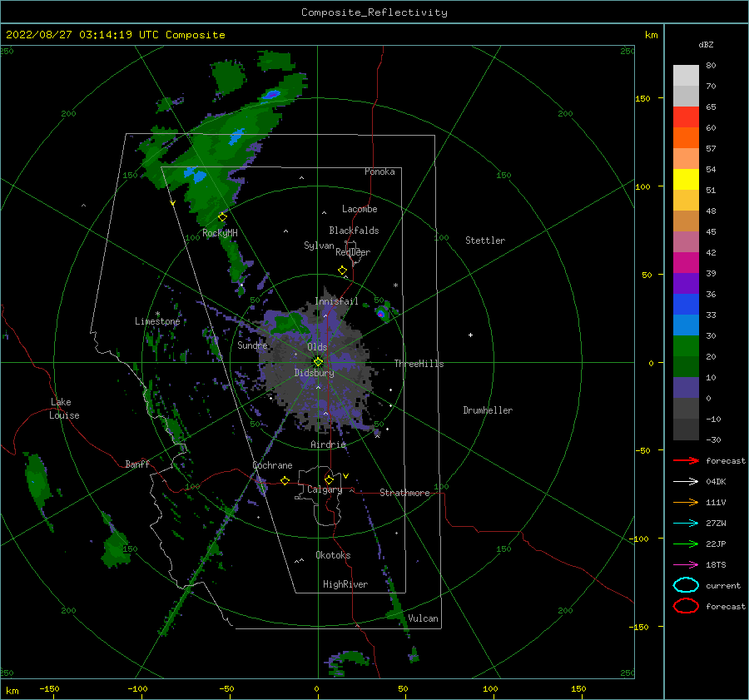Select the bright green 30 dBZ swatch
This screenshot has width=749, height=700.
[686, 346]
